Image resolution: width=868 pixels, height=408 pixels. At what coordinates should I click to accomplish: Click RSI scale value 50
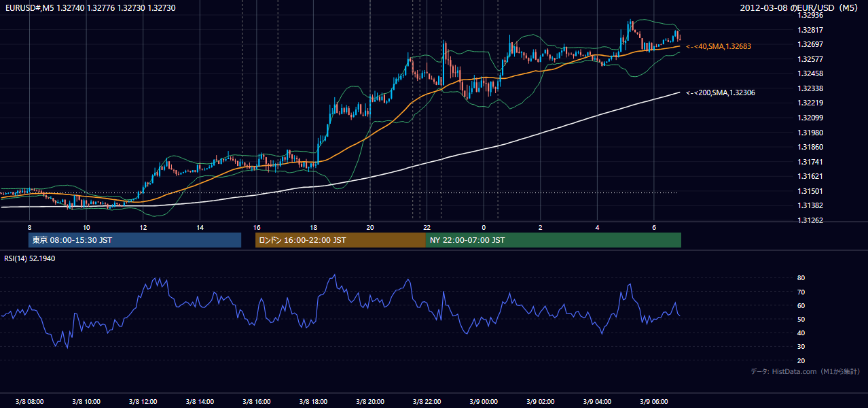[801, 319]
